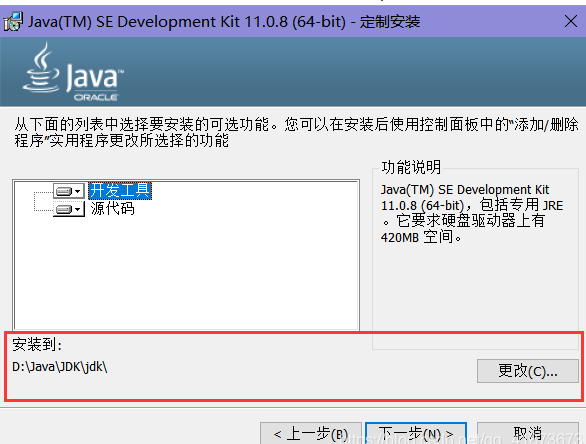Click the 功能说明 group heading

(x=411, y=167)
